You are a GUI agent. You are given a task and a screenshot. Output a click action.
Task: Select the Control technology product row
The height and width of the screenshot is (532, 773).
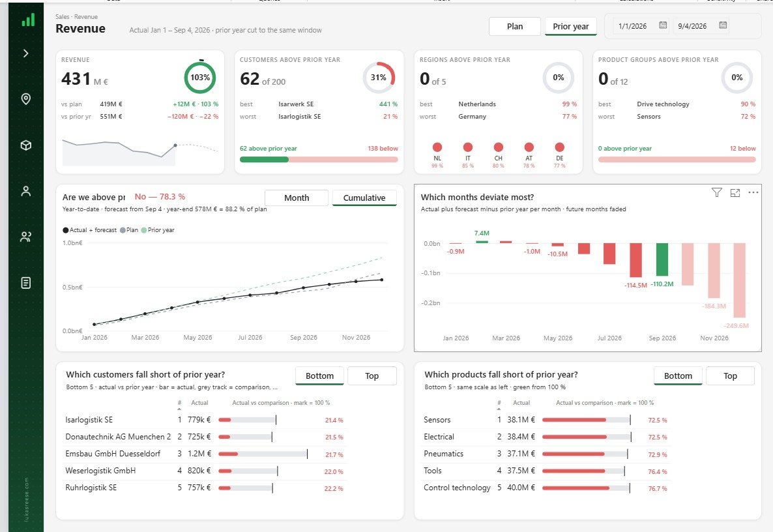coord(546,488)
